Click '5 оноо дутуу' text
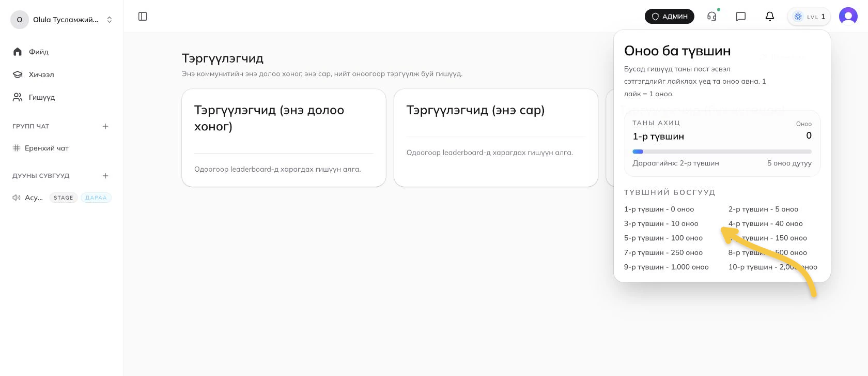 [x=789, y=163]
